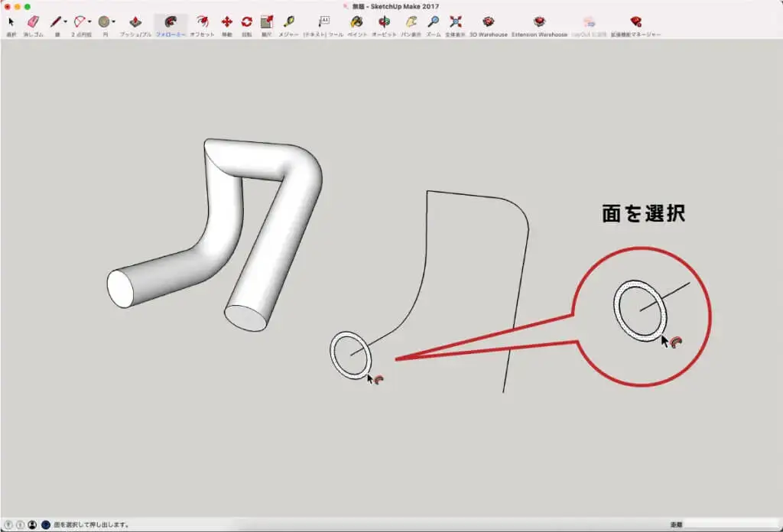The image size is (783, 532).
Task: Choose the Paint Bucket tool
Action: click(x=356, y=22)
